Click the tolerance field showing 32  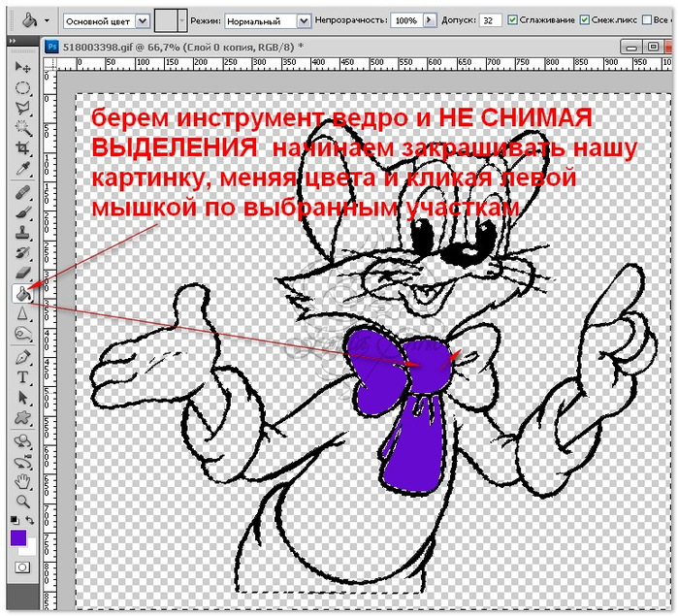coord(490,20)
